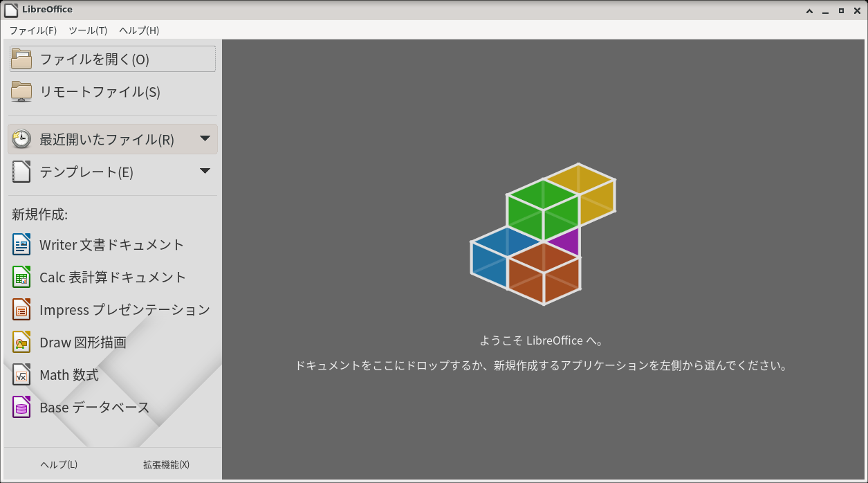Open the ツール(T) menu
868x483 pixels.
[x=88, y=30]
